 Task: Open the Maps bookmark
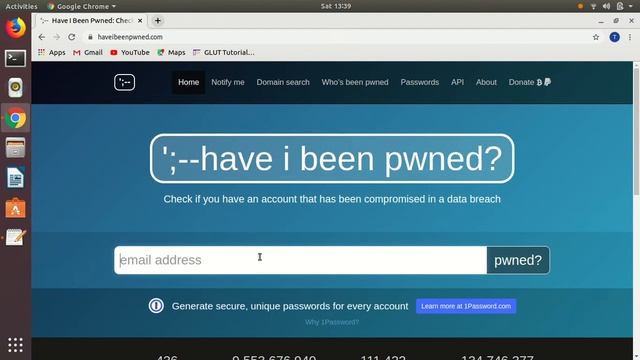coord(171,52)
